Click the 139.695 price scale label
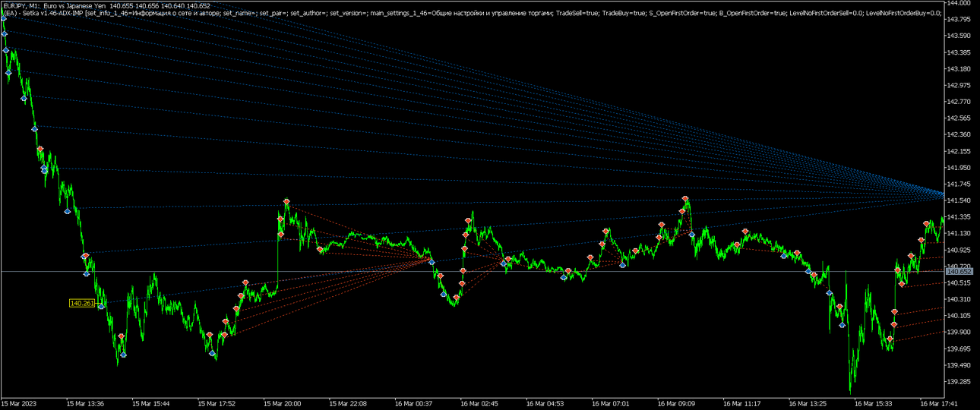The width and height of the screenshot is (980, 410). (x=959, y=349)
